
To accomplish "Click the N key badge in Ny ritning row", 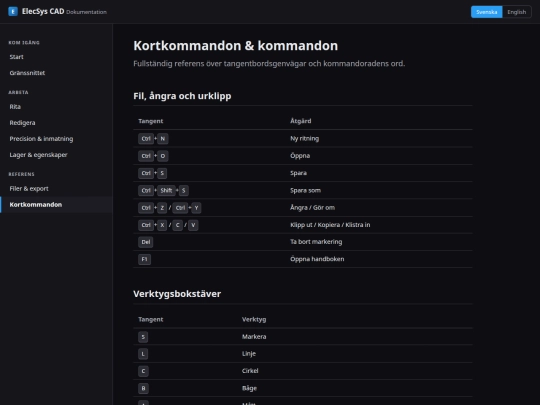I will pyautogui.click(x=163, y=138).
